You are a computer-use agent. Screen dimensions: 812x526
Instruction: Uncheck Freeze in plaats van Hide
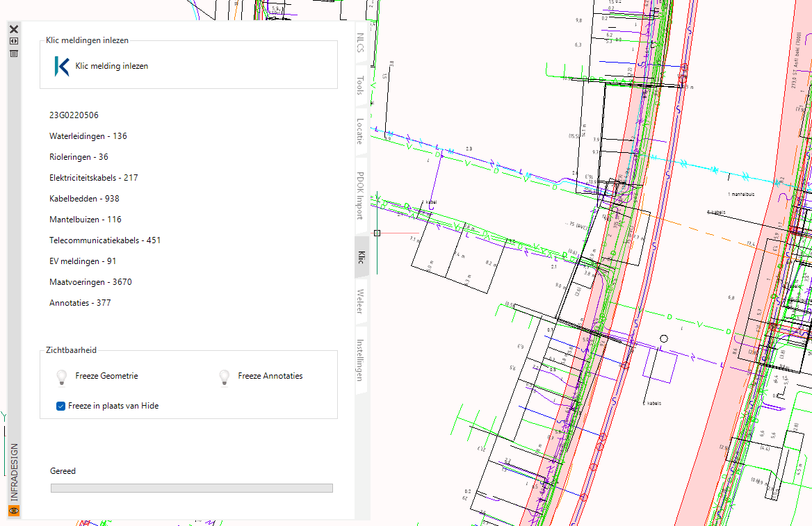(x=61, y=406)
